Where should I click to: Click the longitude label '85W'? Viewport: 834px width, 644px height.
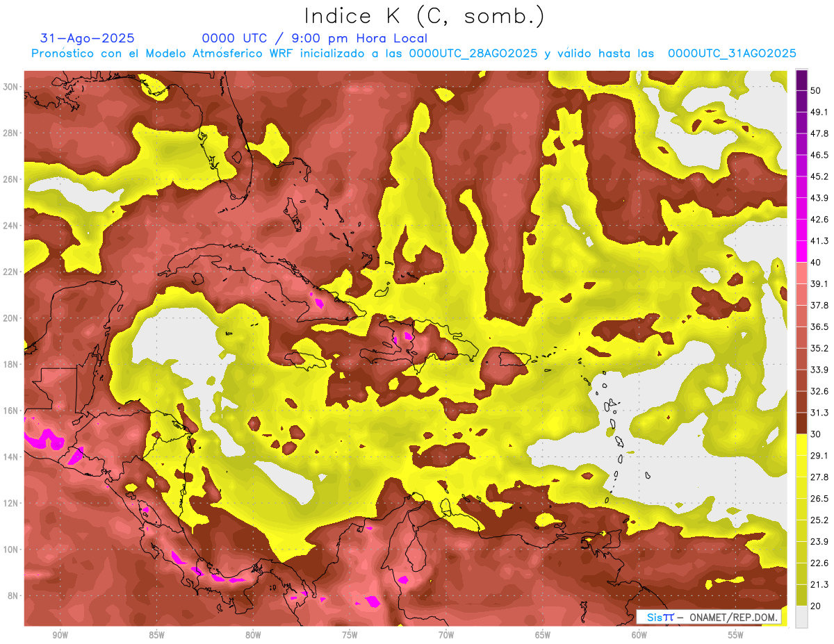click(x=156, y=635)
